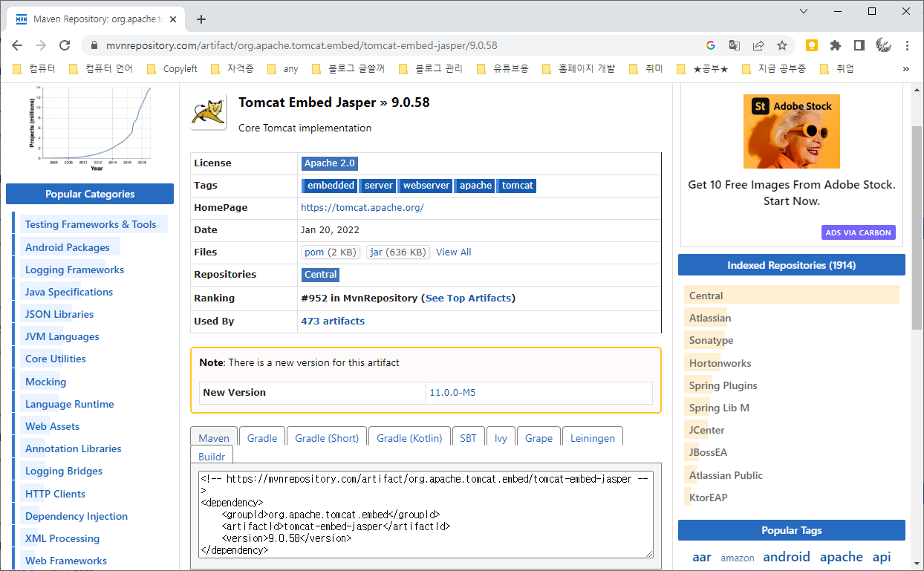Open the Hortonworks indexed repository
Viewport: 924px width, 571px height.
point(720,363)
